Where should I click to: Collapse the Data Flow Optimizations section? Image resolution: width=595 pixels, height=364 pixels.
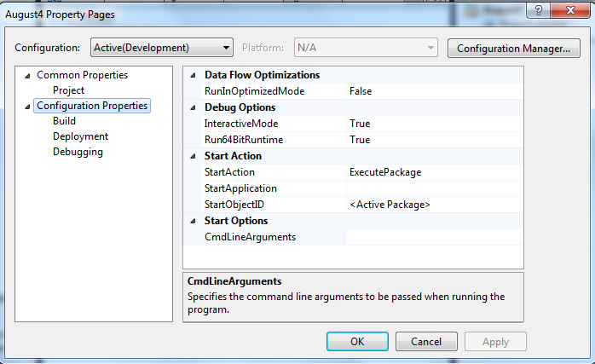192,75
